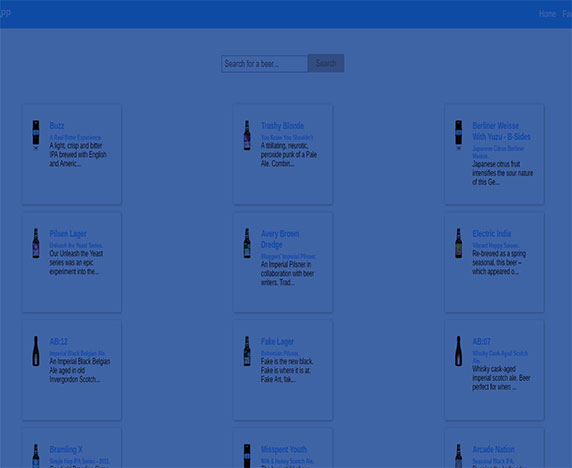Open the Buzz beer title link
Viewport: 572px width, 468px height.
[x=57, y=126]
